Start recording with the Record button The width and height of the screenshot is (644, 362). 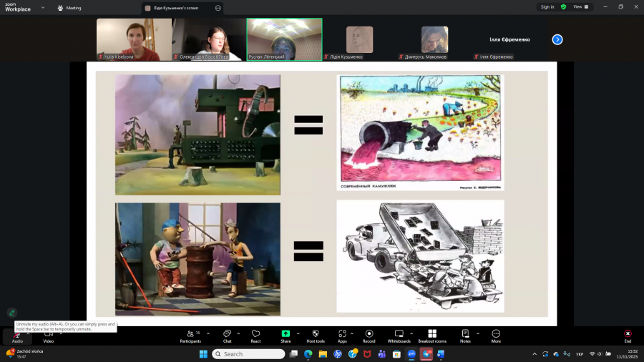coord(369,336)
